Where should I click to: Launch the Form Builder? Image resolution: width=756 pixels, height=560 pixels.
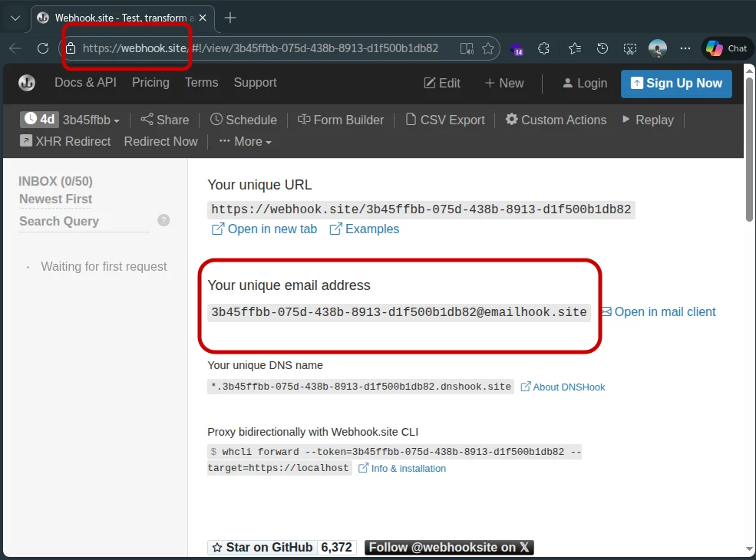340,120
